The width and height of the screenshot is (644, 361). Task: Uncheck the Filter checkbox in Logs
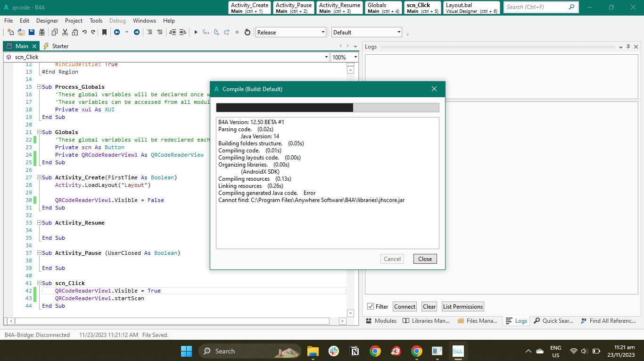point(371,306)
